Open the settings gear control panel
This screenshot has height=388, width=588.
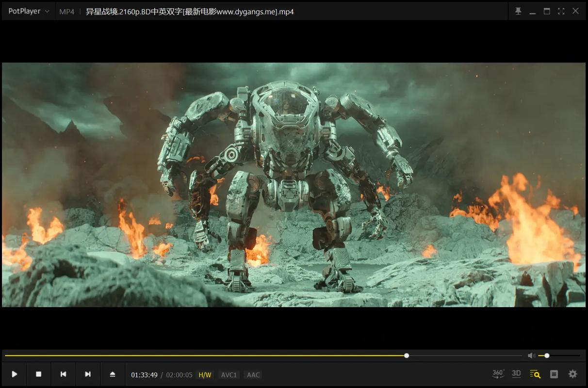(573, 374)
